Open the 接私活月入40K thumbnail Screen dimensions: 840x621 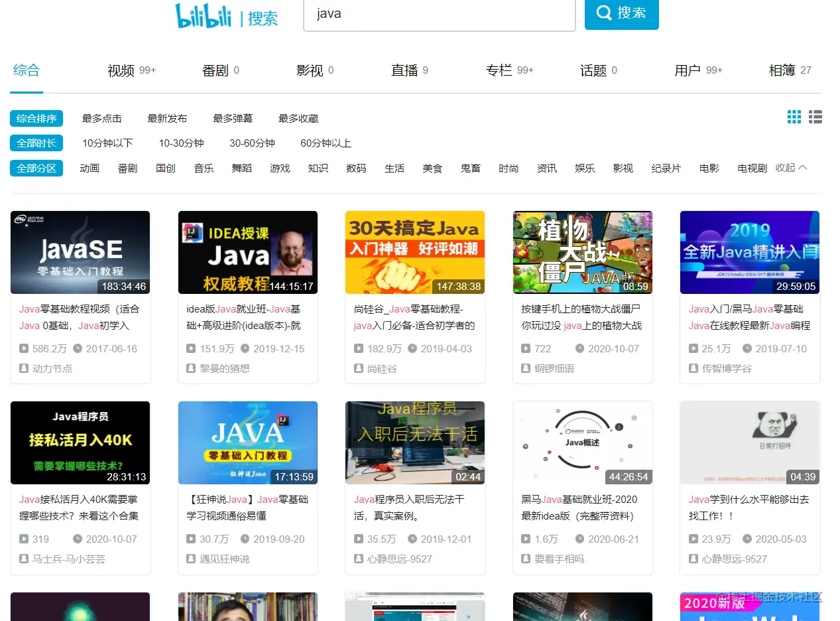80,443
